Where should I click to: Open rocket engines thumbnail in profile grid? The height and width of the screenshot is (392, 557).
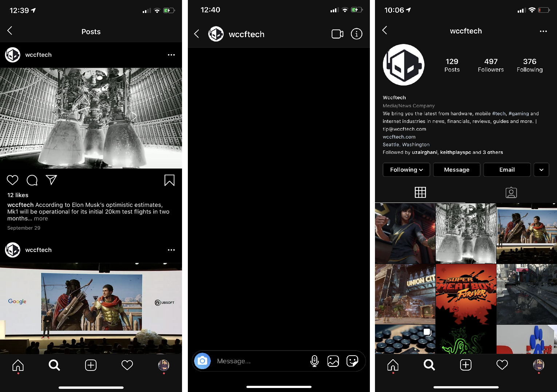[466, 233]
